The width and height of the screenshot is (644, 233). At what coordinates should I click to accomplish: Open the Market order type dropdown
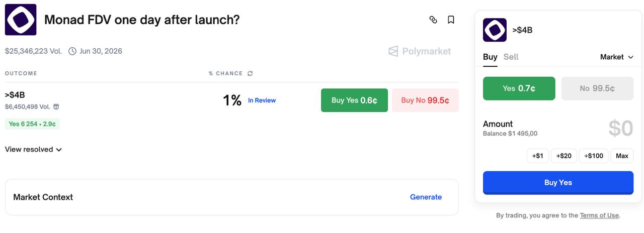pos(616,57)
